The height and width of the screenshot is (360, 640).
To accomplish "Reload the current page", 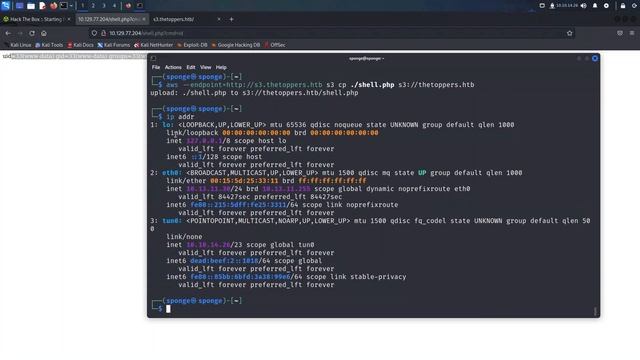I will coord(32,33).
